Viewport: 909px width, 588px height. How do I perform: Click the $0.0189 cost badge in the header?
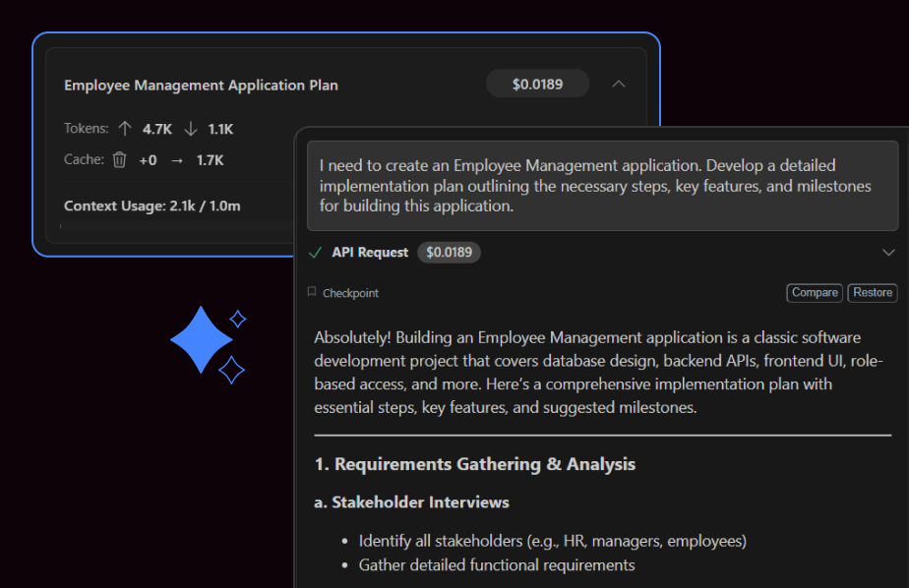pyautogui.click(x=537, y=84)
